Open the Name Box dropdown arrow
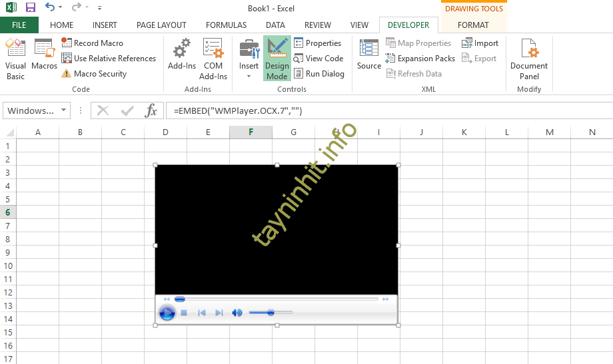Image resolution: width=613 pixels, height=364 pixels. [64, 110]
